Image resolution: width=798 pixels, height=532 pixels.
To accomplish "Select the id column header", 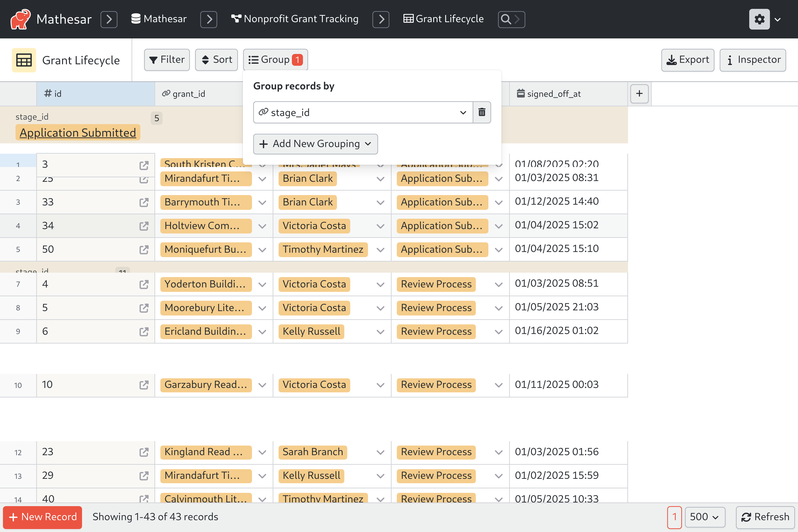I will click(96, 94).
